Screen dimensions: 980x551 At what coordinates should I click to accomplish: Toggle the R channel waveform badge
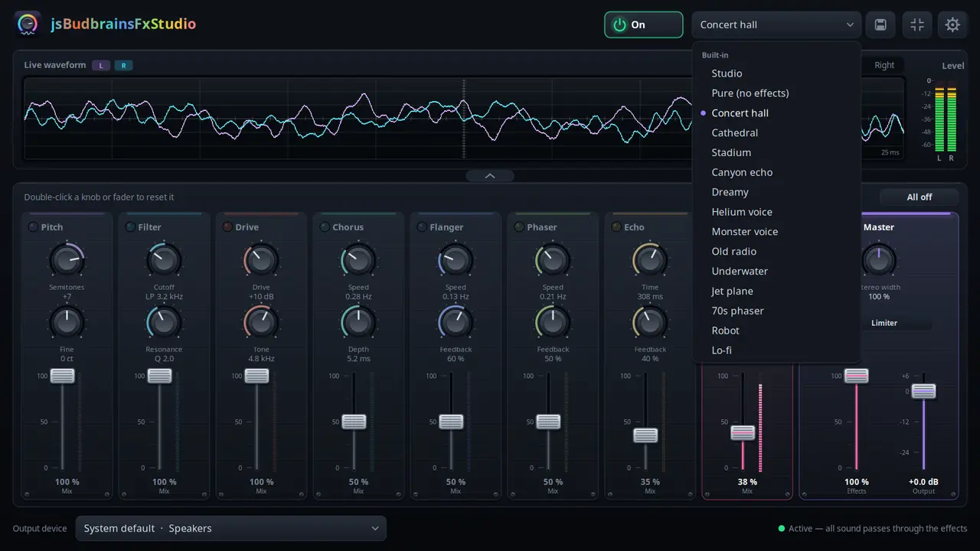(124, 65)
